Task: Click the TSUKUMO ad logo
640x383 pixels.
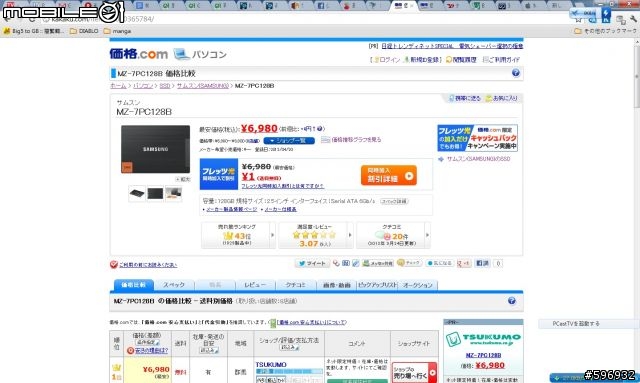Action: click(x=483, y=339)
